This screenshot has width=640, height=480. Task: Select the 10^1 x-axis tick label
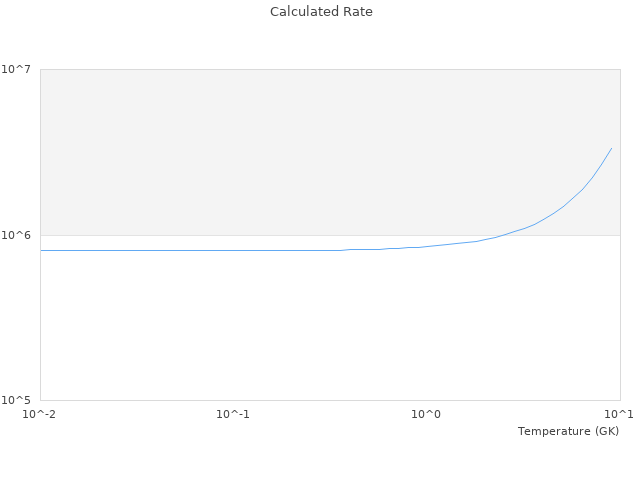[x=619, y=414]
